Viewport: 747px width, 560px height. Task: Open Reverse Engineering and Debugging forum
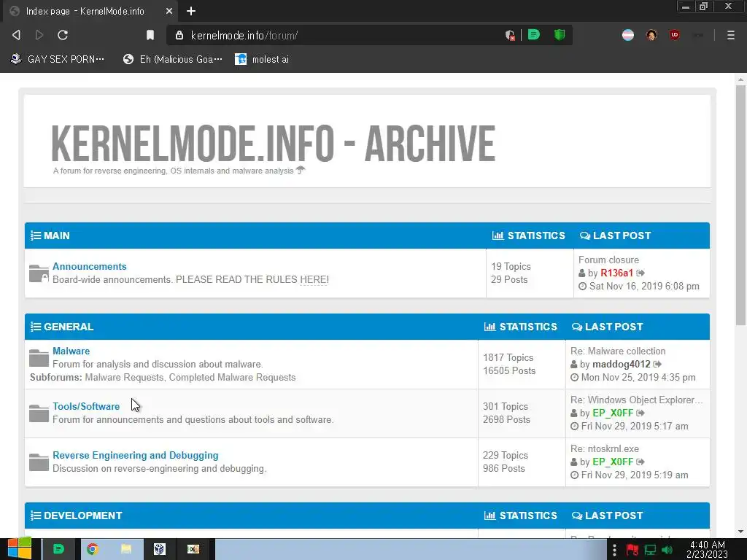pyautogui.click(x=135, y=455)
